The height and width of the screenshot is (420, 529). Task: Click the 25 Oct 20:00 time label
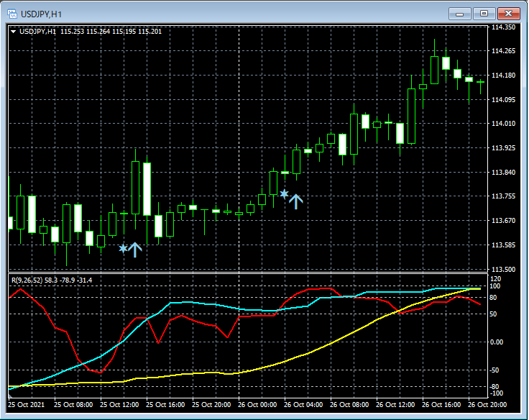point(211,404)
